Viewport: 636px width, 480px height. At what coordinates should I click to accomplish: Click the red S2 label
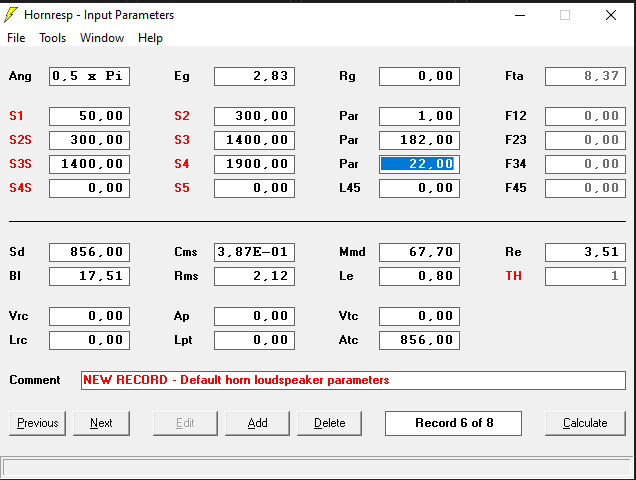click(182, 116)
